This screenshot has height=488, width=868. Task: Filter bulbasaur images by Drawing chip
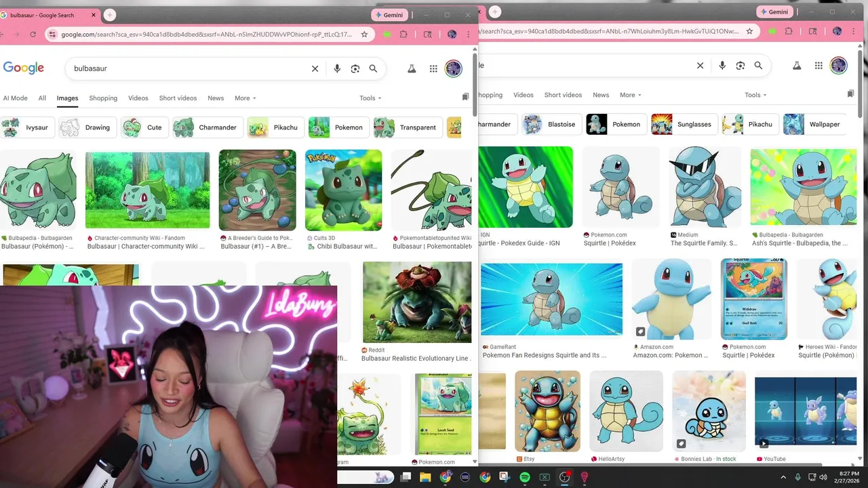(87, 127)
